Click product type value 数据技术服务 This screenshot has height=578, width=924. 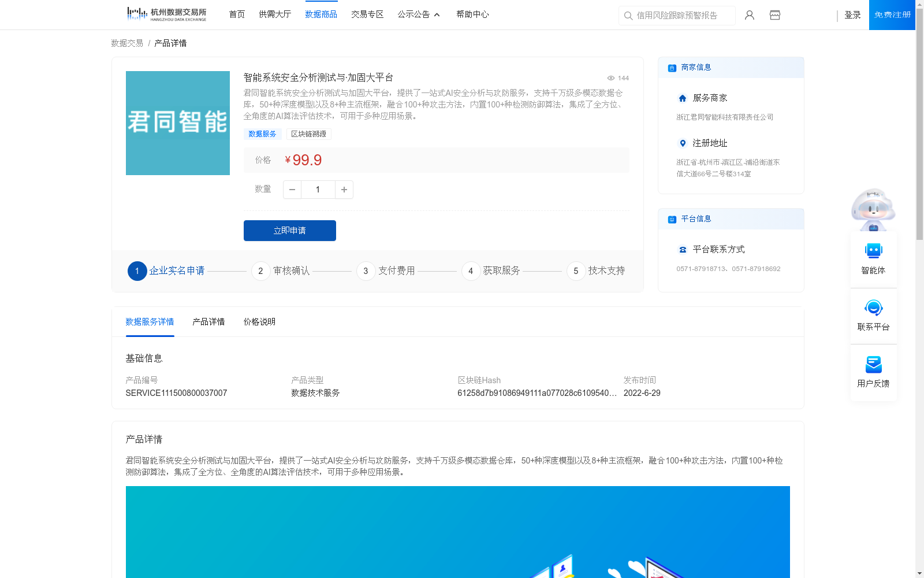[315, 393]
